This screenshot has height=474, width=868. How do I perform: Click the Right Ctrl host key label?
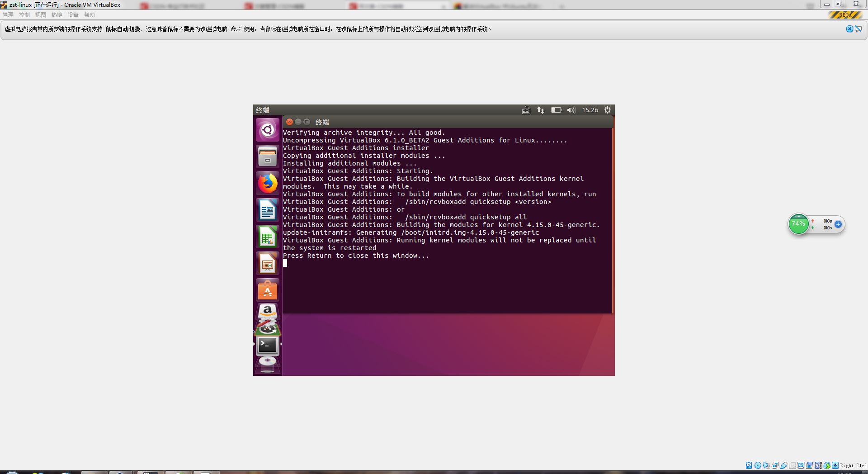click(854, 465)
